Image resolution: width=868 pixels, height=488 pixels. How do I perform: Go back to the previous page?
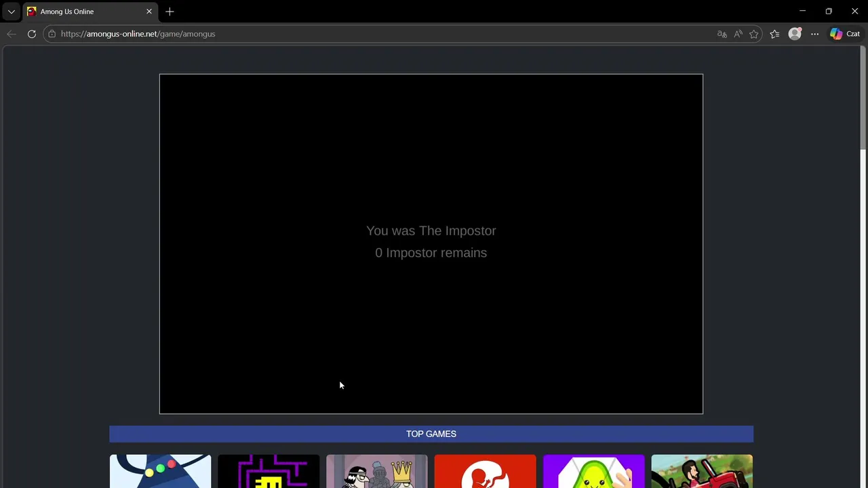[x=12, y=34]
